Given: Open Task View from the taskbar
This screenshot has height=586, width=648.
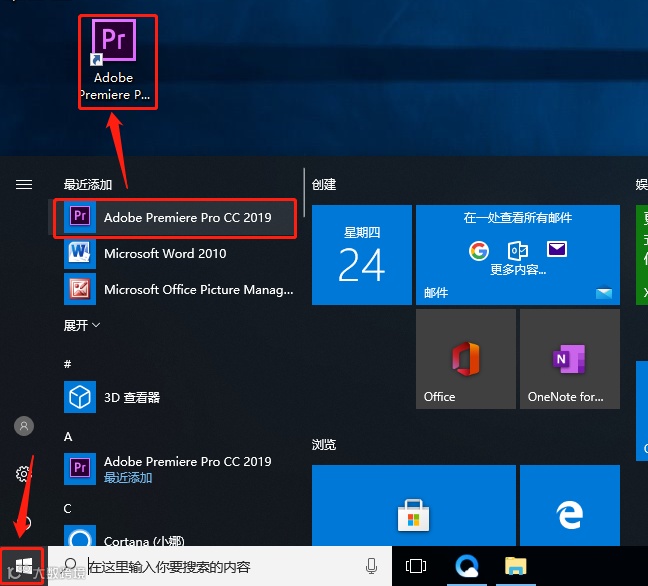Looking at the screenshot, I should pyautogui.click(x=416, y=566).
